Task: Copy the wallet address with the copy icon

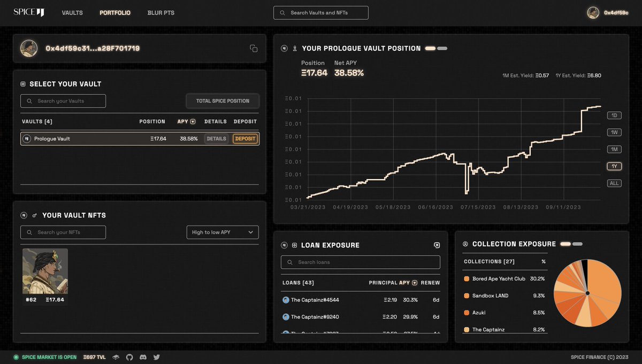Action: coord(254,49)
